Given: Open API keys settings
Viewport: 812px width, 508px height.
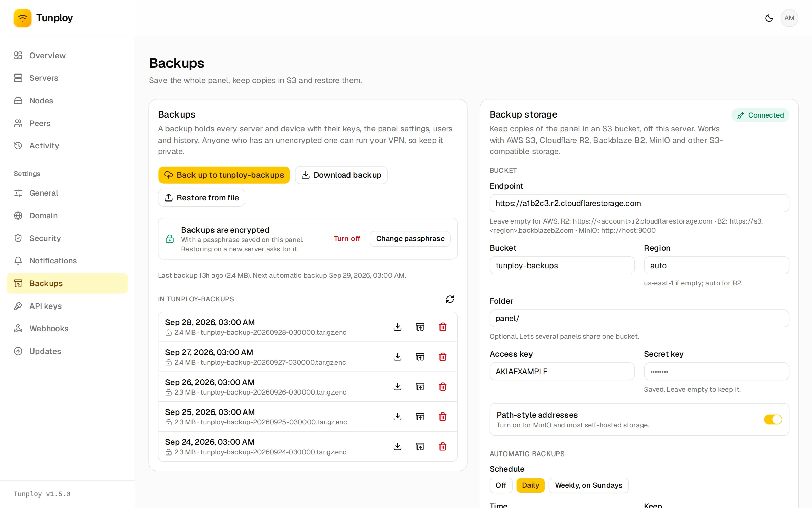Looking at the screenshot, I should [x=67, y=306].
